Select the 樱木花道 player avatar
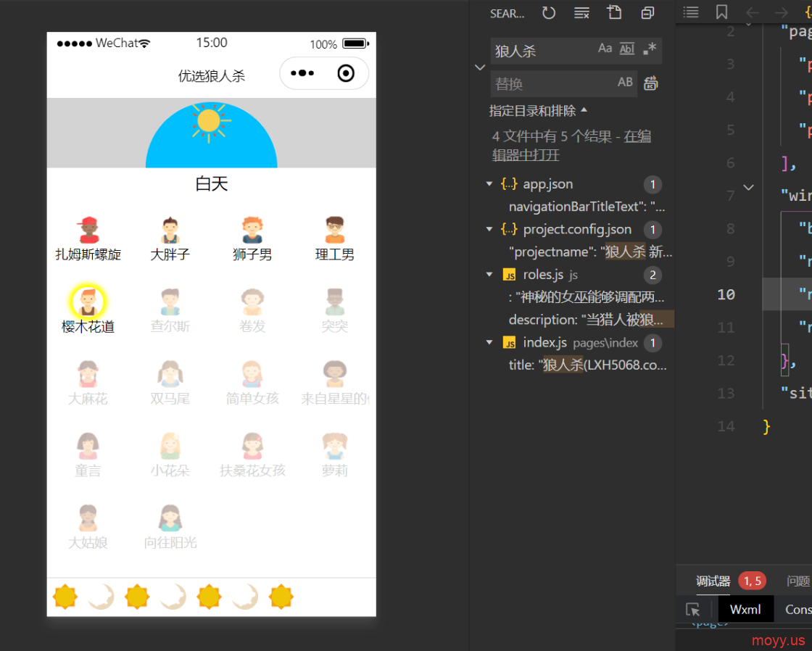 click(88, 301)
